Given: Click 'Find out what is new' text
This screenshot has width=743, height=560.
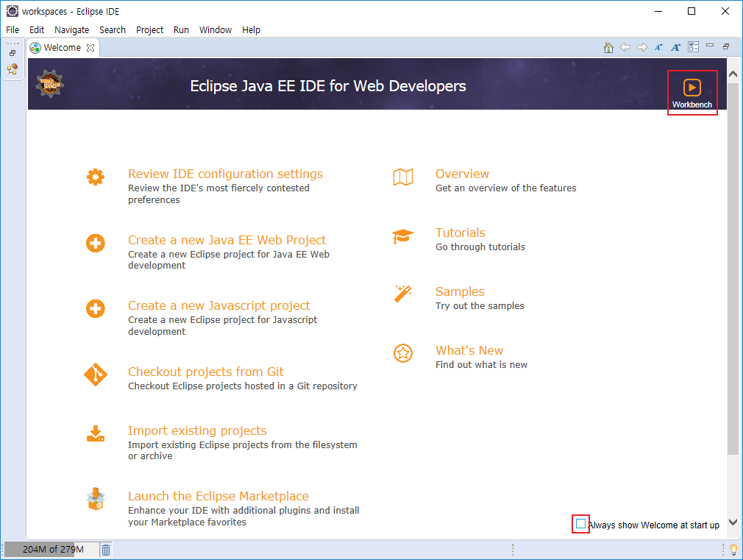Looking at the screenshot, I should 481,365.
